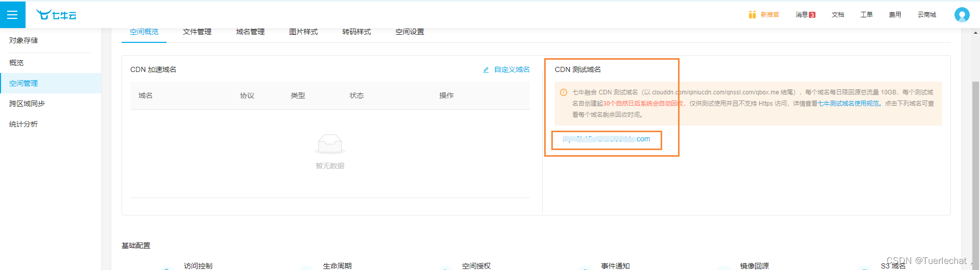
Task: Open the user avatar icon
Action: click(962, 15)
